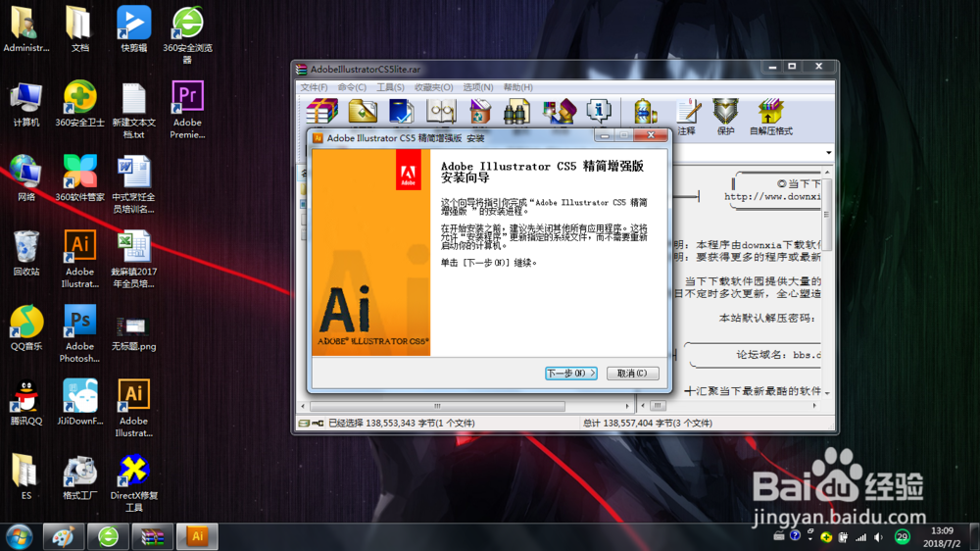
Task: Select the 计算机 desktop icon
Action: point(26,104)
